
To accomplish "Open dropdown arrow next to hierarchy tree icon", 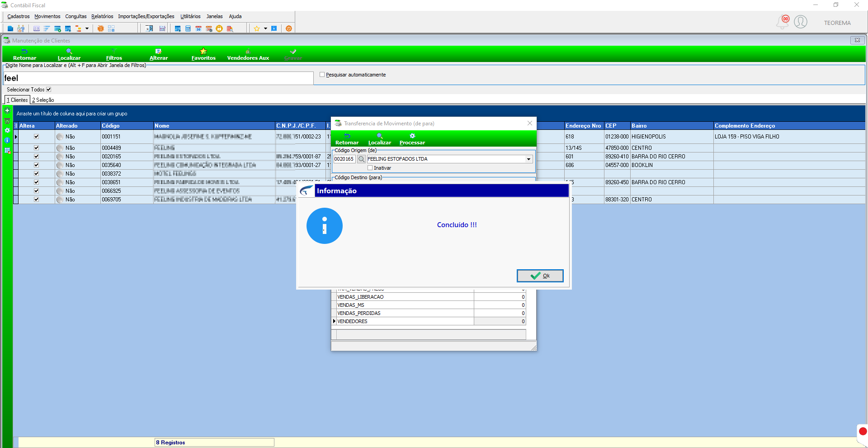I will (87, 29).
